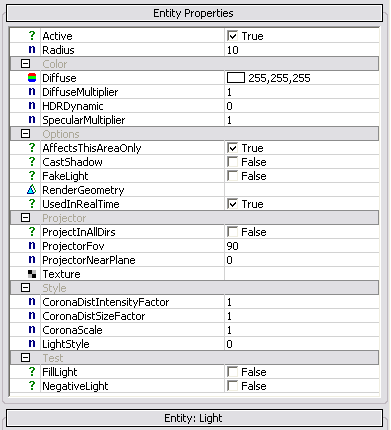Edit the HDRDynamic value field
The height and width of the screenshot is (430, 391).
(302, 106)
